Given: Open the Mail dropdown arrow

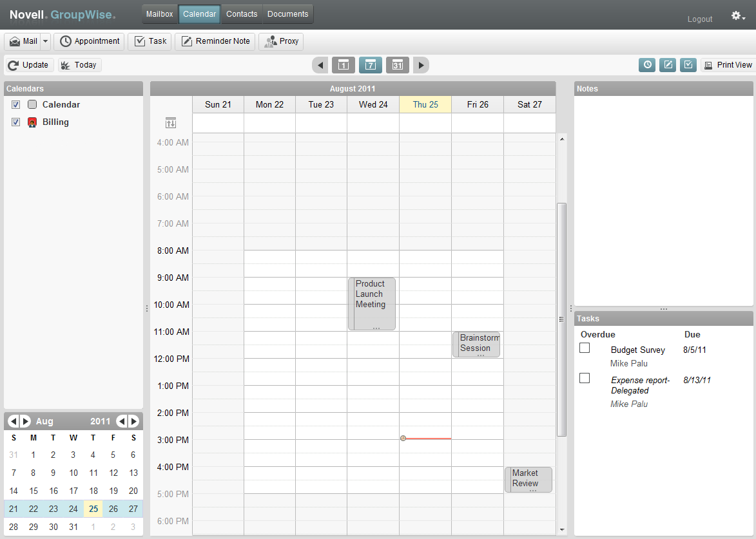Looking at the screenshot, I should tap(45, 41).
